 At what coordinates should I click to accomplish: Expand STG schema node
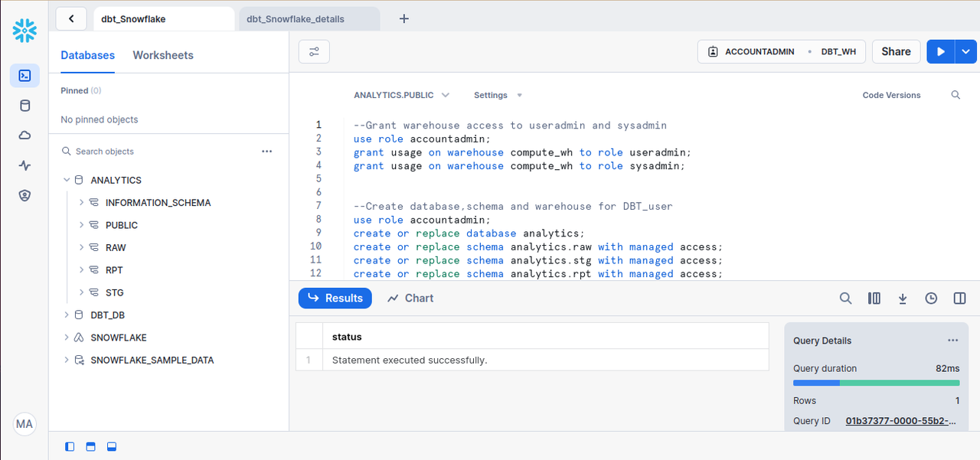[x=82, y=292]
